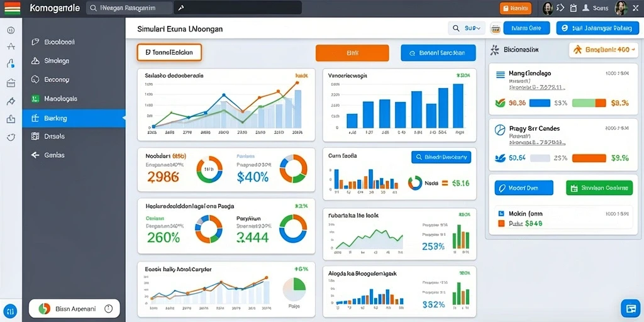Screen dimensions: 644x322
Task: Expand the orange Bnoglanl 400 dropdown
Action: 603,50
